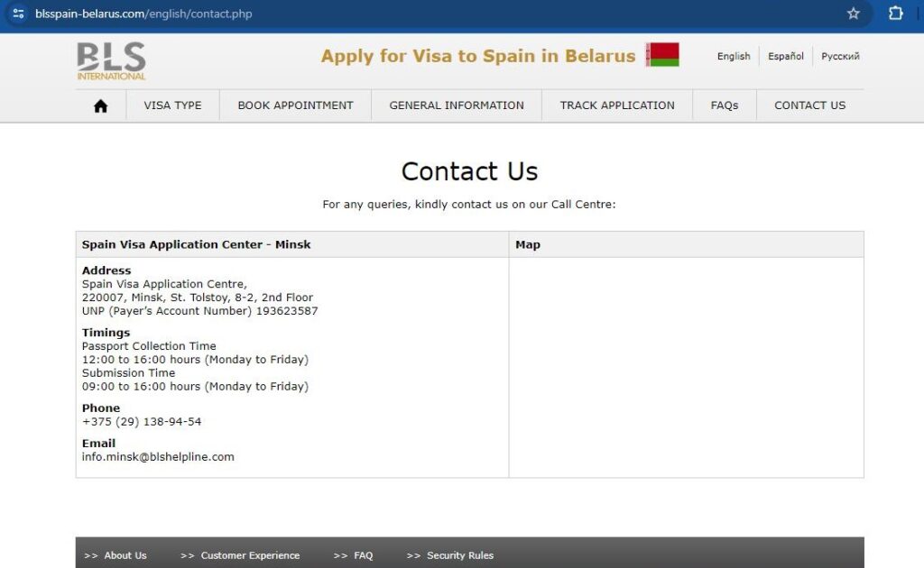The height and width of the screenshot is (568, 924).
Task: Open the TRACK APPLICATION menu
Action: click(x=616, y=105)
